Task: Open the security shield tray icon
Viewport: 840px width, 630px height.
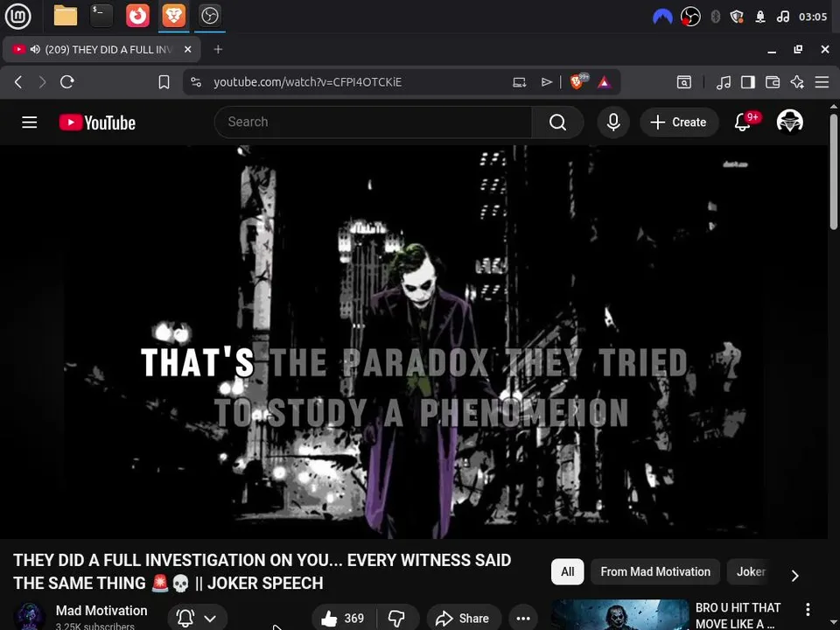Action: coord(737,17)
